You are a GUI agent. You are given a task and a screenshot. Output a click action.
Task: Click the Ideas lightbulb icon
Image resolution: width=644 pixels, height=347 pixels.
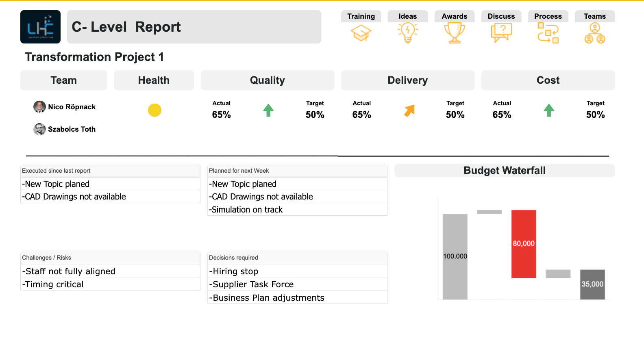[408, 33]
